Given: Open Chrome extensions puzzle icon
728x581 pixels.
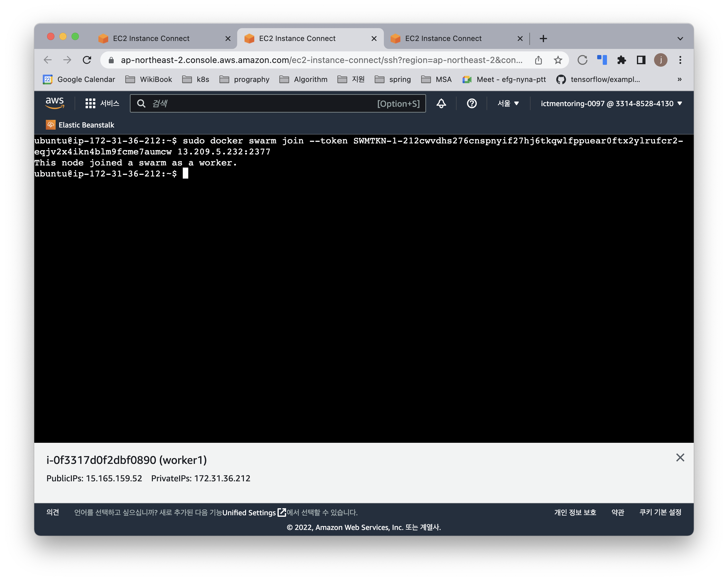Looking at the screenshot, I should tap(621, 60).
